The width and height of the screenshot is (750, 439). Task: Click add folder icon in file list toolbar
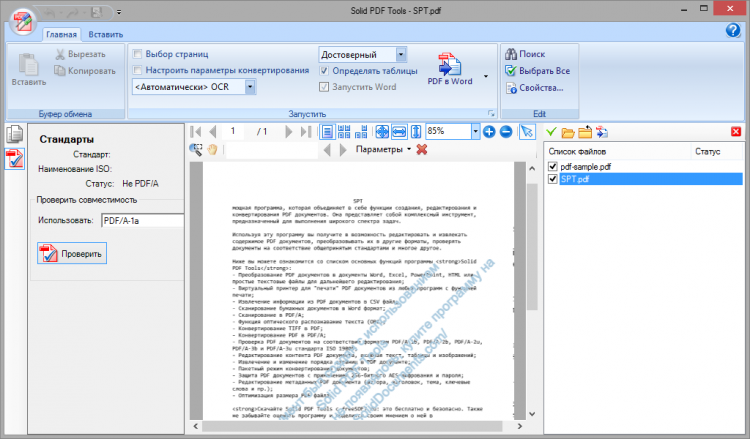point(585,132)
